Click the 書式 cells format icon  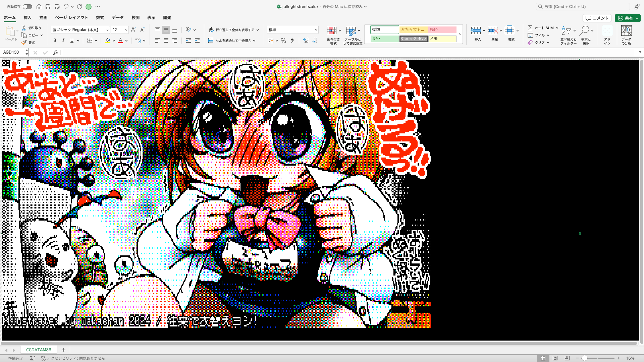509,31
